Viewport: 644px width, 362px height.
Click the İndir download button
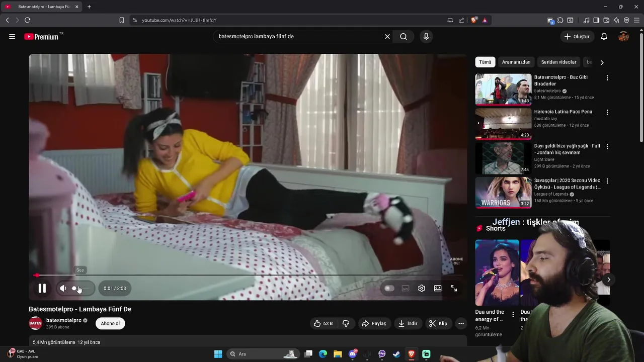(408, 323)
